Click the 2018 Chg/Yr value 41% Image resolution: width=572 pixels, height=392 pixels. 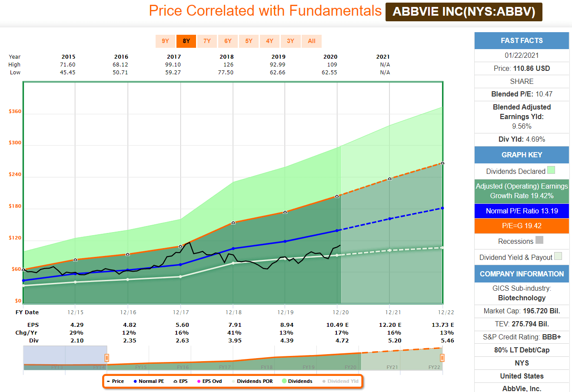tap(234, 332)
